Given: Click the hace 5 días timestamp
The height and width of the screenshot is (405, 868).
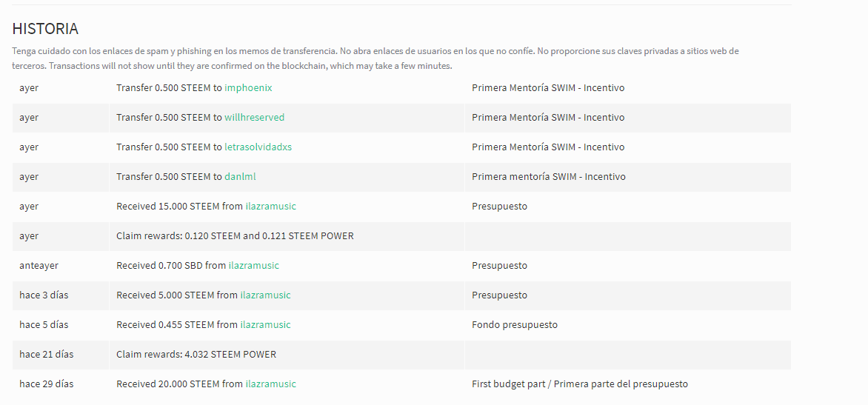Looking at the screenshot, I should point(44,325).
